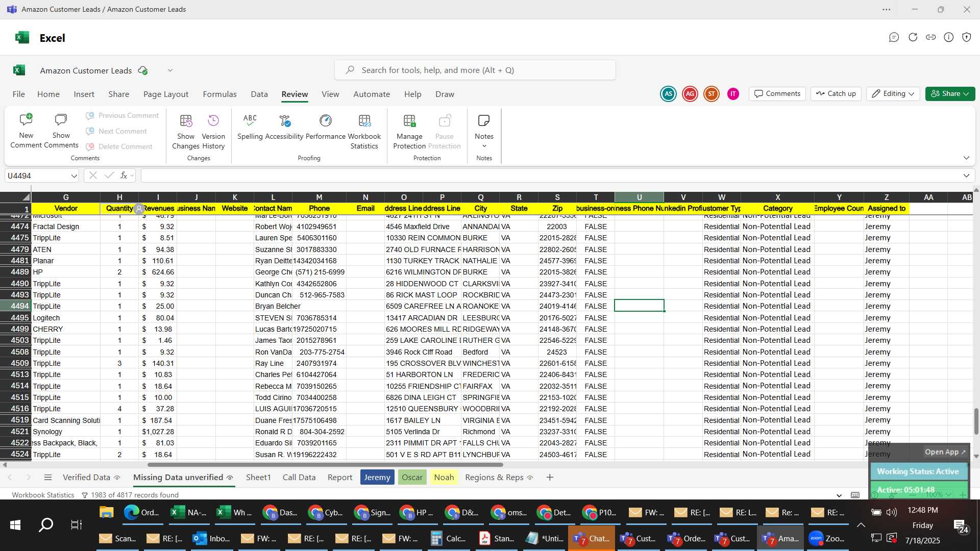Add a new sheet with plus icon
Viewport: 980px width, 551px height.
pyautogui.click(x=550, y=478)
